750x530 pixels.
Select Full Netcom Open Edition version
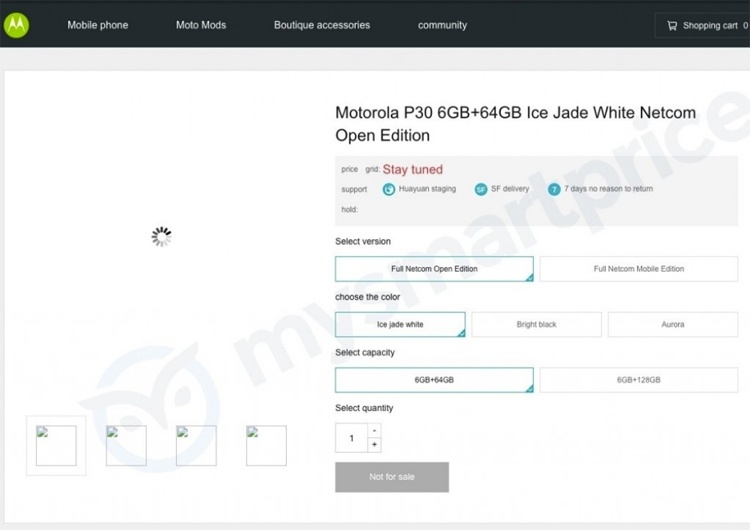click(434, 269)
